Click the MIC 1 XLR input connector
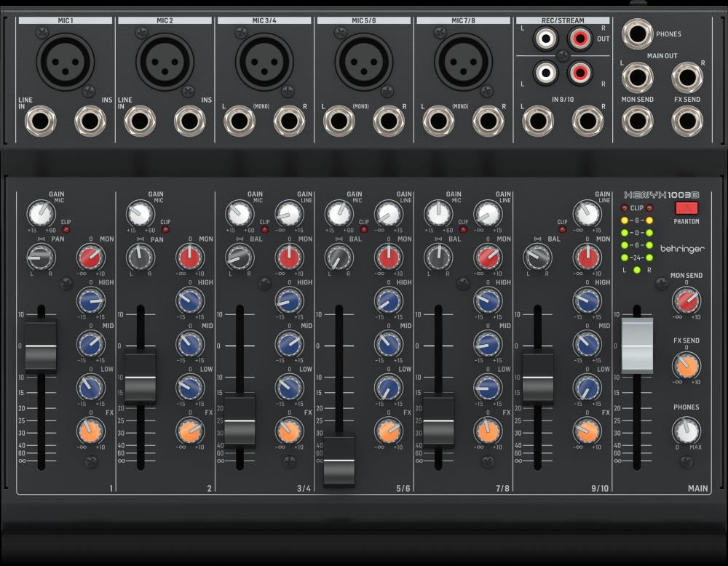This screenshot has width=728, height=566. pos(65,63)
